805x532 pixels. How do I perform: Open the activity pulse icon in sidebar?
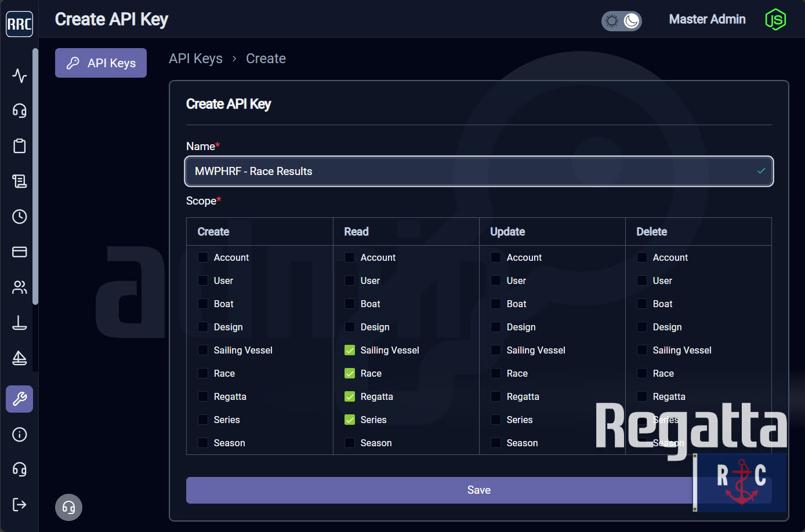click(x=19, y=76)
